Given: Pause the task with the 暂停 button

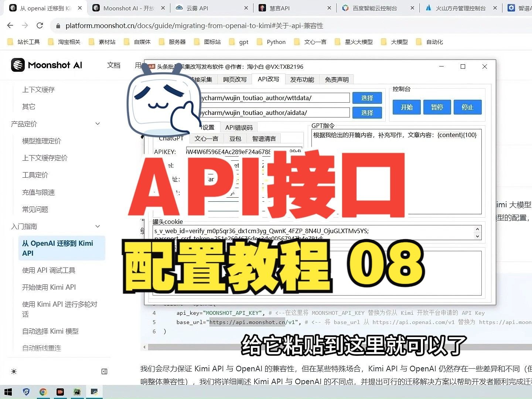Looking at the screenshot, I should point(437,107).
